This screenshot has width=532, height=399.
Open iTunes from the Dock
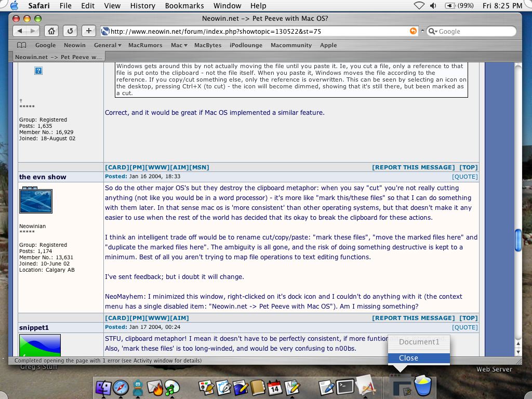click(172, 388)
